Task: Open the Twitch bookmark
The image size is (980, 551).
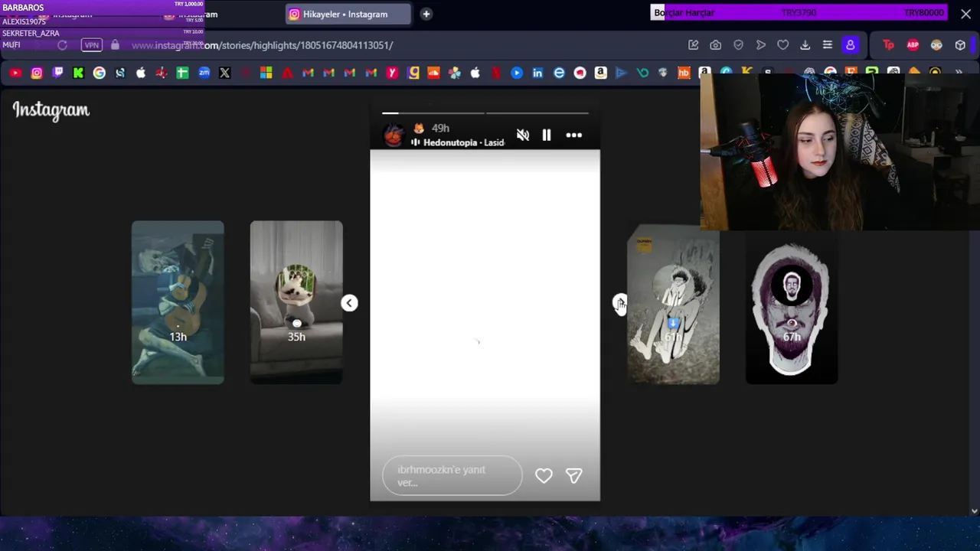Action: pyautogui.click(x=57, y=73)
